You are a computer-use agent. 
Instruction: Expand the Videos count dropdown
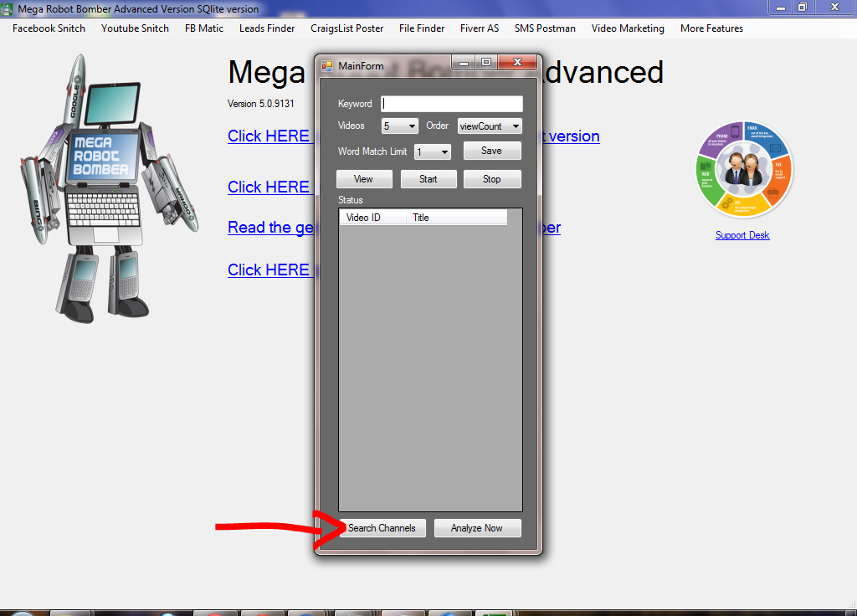[399, 126]
